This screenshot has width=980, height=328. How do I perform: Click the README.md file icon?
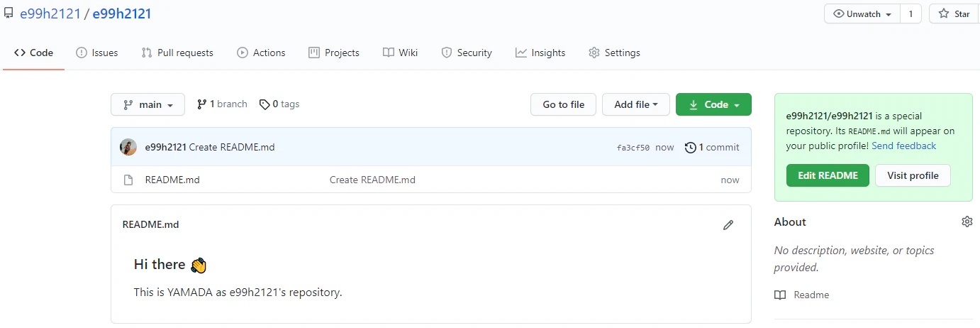(128, 180)
